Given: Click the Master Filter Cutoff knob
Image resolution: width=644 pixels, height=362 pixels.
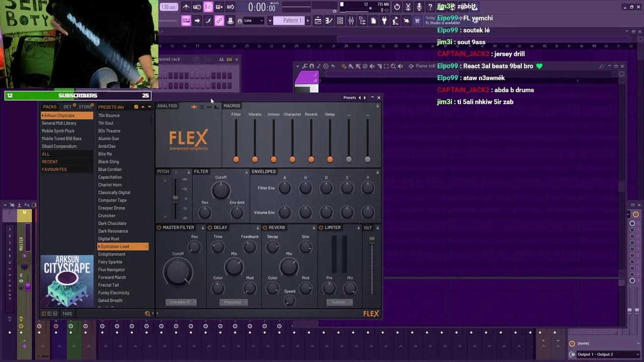Looking at the screenshot, I should tap(178, 271).
